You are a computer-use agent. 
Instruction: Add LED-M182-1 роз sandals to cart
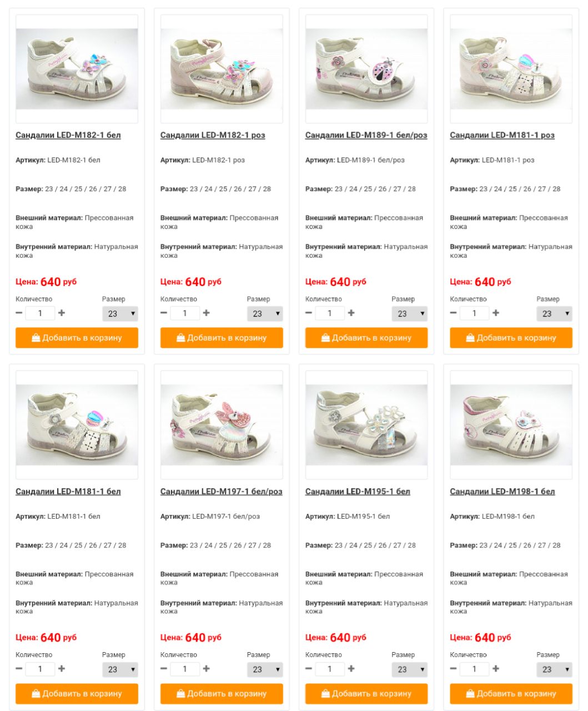222,338
